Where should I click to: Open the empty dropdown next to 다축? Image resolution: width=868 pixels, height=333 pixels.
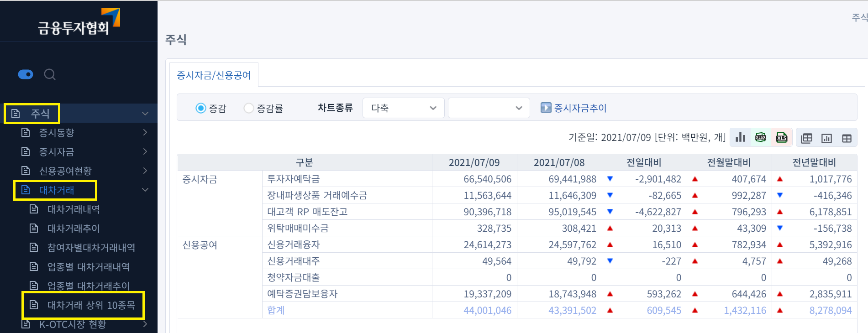[489, 108]
